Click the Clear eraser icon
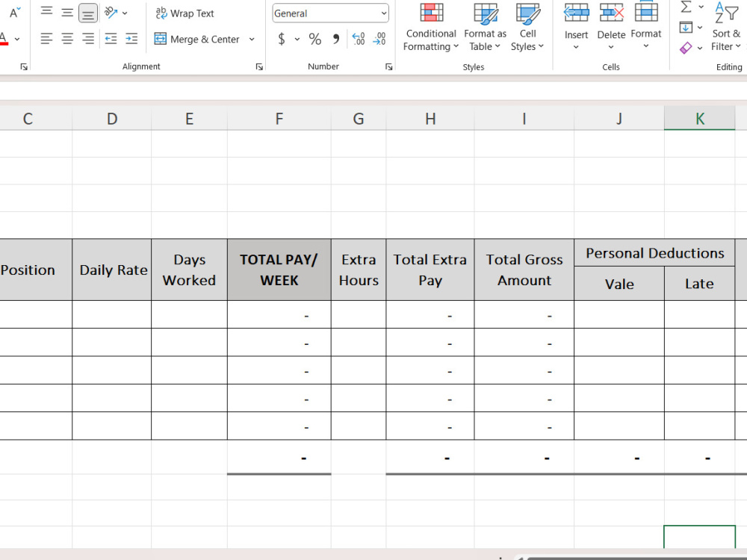The height and width of the screenshot is (560, 747). pos(686,48)
